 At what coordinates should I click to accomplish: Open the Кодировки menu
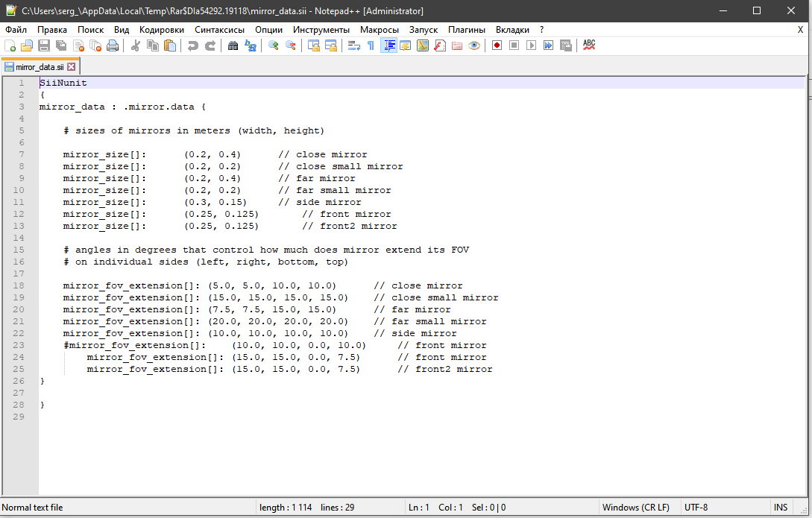coord(162,30)
